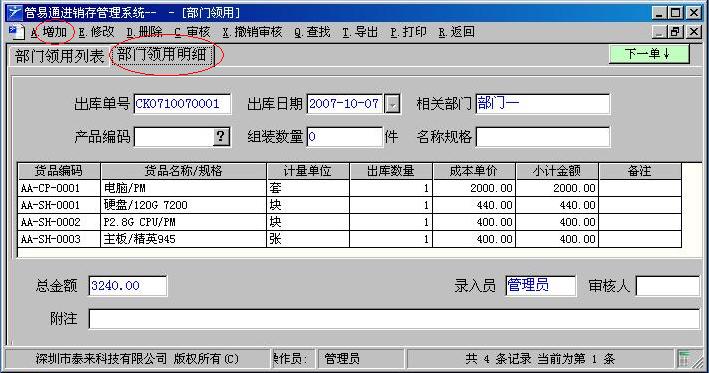Click the 查找 menu item
Image resolution: width=709 pixels, height=373 pixels.
click(x=312, y=32)
